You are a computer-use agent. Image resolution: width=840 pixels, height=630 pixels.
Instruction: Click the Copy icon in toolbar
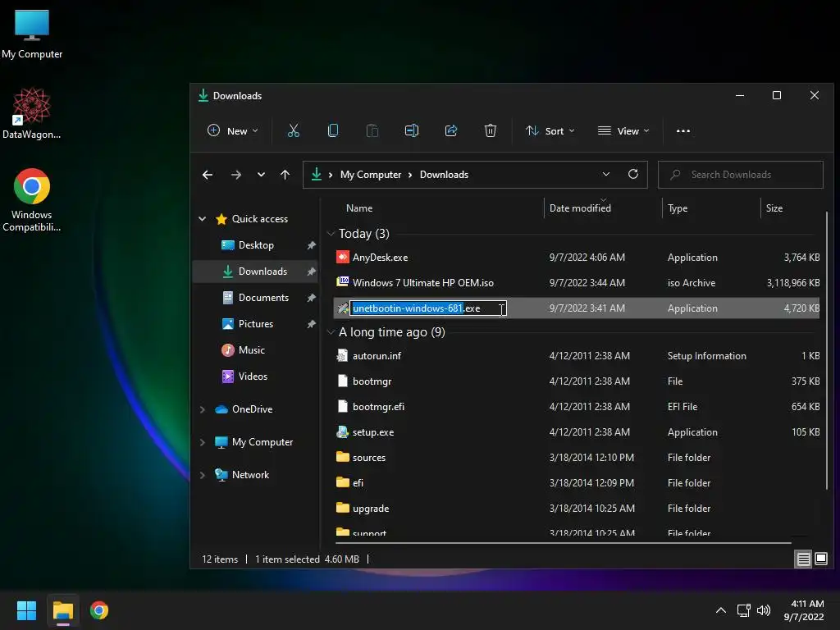(333, 130)
